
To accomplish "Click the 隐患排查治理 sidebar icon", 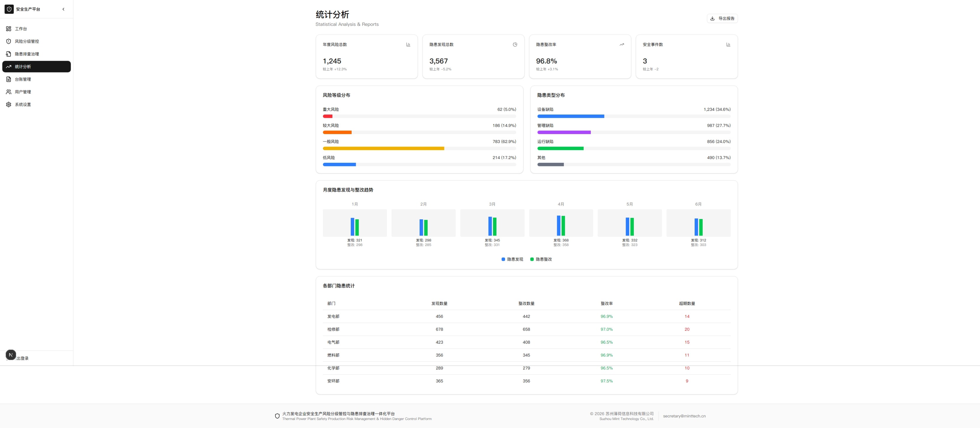I will (x=8, y=54).
